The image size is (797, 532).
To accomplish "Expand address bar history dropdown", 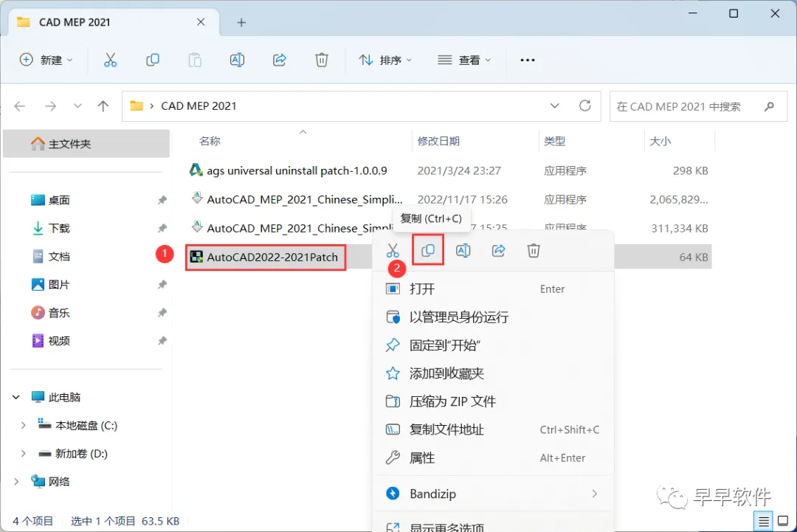I will (554, 106).
